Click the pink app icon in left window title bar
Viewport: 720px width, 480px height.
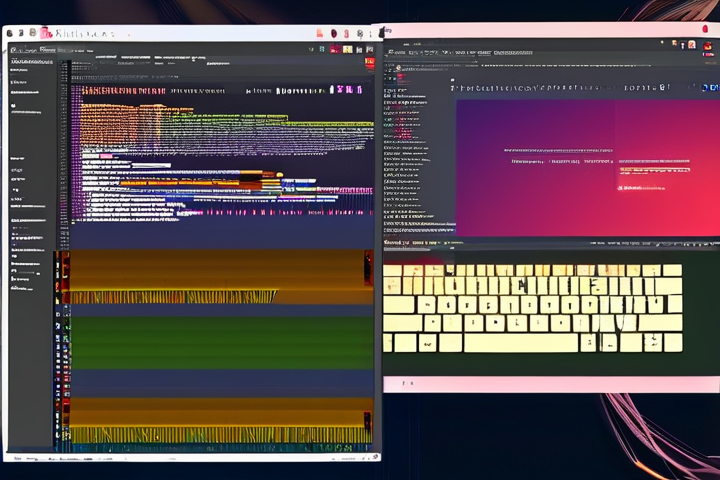click(46, 33)
